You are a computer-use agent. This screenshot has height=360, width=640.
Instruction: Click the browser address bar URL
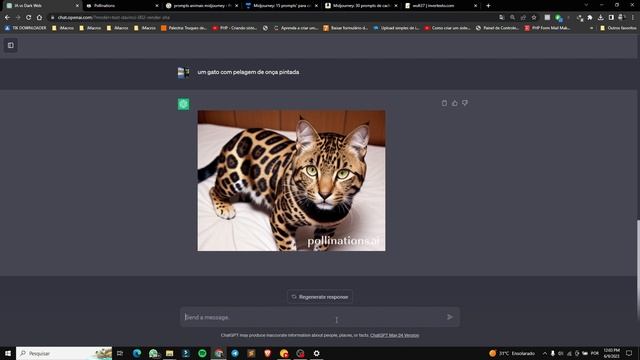pos(113,18)
